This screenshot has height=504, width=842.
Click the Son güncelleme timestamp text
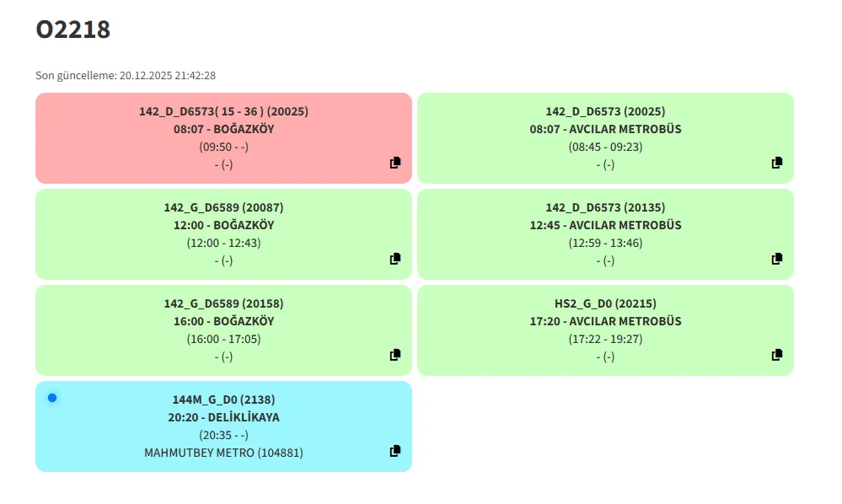click(x=126, y=76)
